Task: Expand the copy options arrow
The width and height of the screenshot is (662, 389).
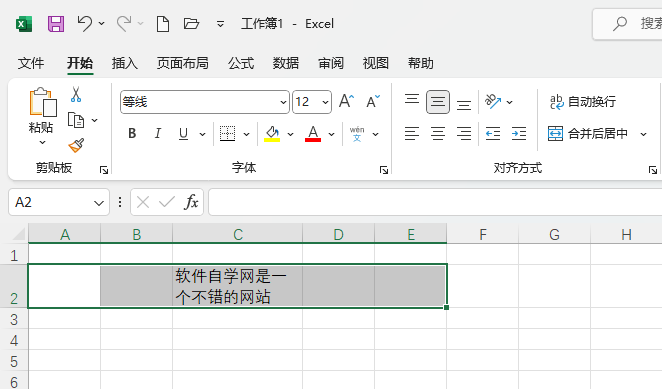Action: (95, 120)
